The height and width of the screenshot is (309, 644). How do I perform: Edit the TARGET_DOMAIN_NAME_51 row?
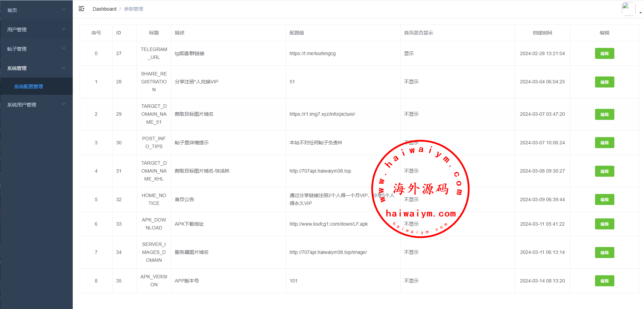[x=604, y=114]
